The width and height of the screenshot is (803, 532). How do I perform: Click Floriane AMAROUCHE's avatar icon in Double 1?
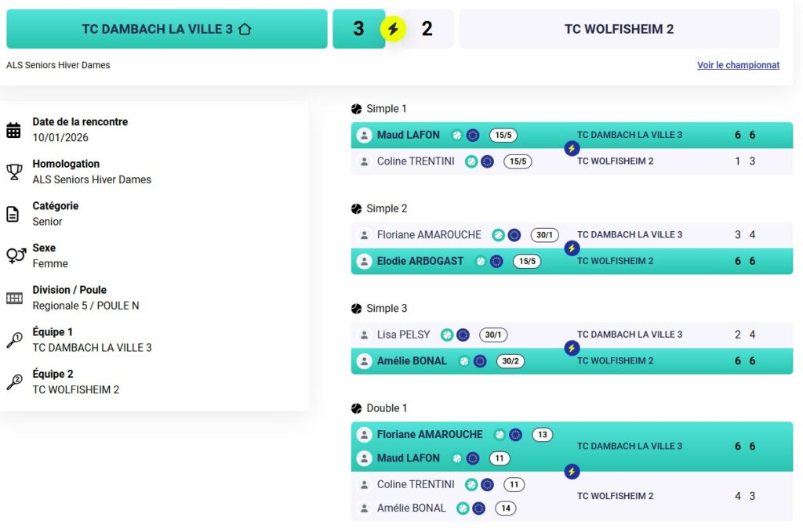tap(364, 435)
